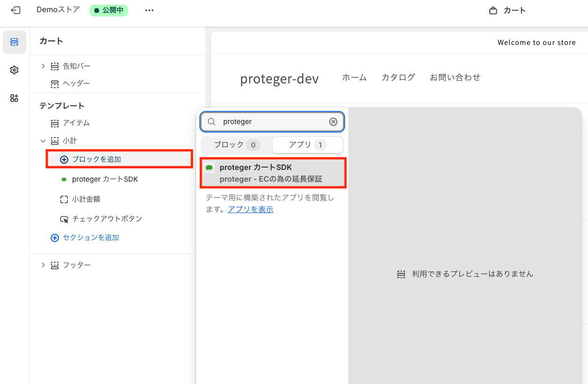Select the フッター row label
588x384 pixels.
pos(77,265)
